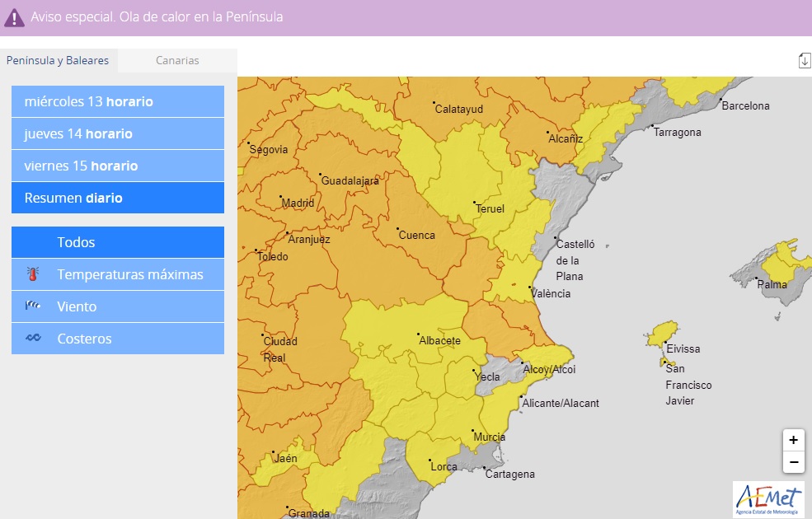Show miércoles 13 hourly warnings
Viewport: 812px width, 519px height.
point(118,101)
